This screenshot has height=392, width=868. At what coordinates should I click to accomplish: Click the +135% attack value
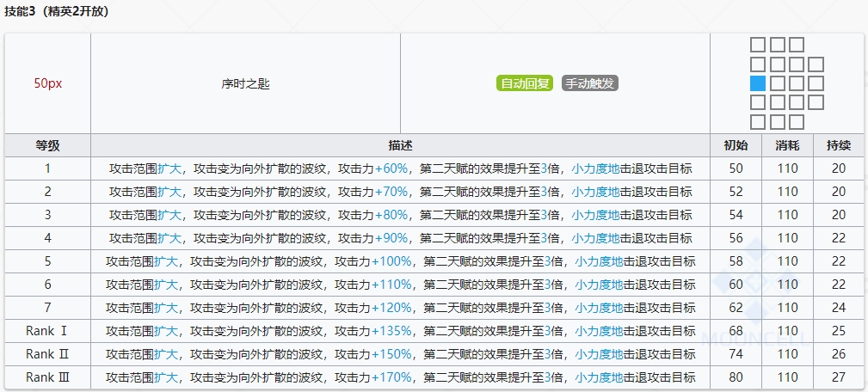392,331
